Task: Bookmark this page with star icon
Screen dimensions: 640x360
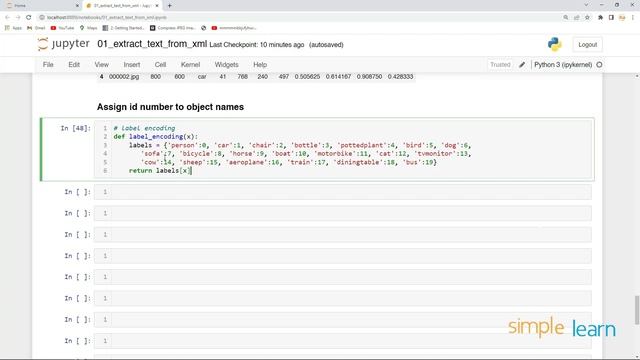Action: coord(587,17)
